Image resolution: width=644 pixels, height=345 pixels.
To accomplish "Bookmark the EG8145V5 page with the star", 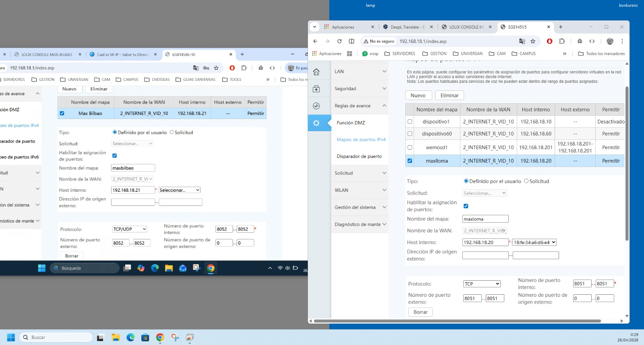I will tap(533, 41).
